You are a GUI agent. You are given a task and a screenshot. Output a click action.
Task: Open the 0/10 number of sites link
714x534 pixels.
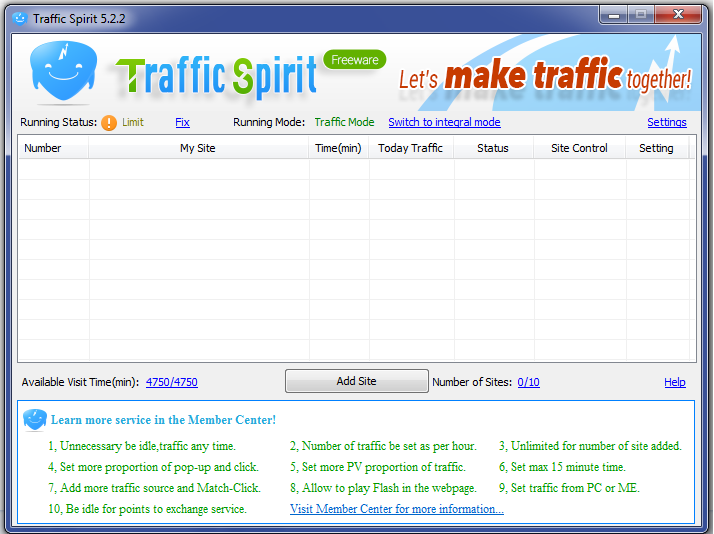tap(528, 382)
